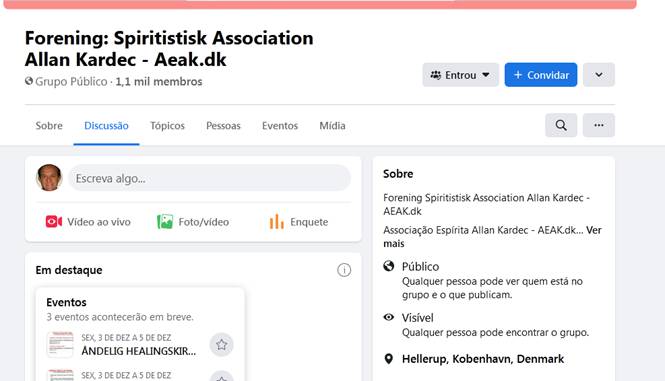Open the Eventos tab
The height and width of the screenshot is (381, 665).
tap(280, 126)
